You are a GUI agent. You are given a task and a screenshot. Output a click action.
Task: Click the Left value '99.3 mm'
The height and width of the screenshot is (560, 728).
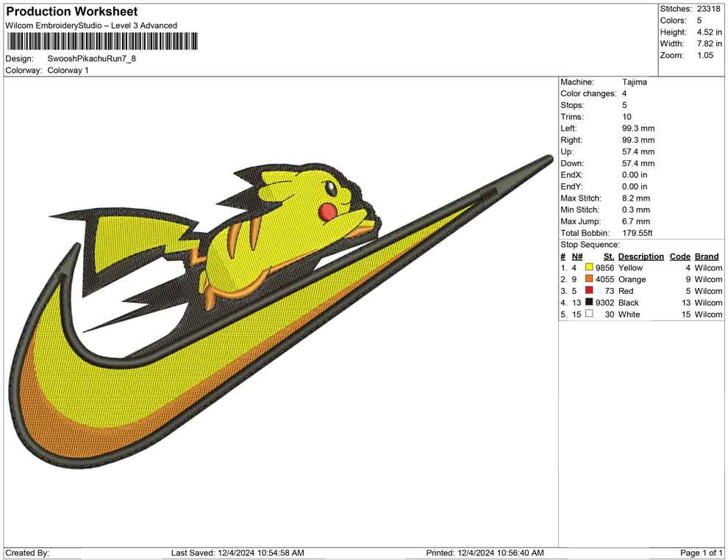point(638,129)
